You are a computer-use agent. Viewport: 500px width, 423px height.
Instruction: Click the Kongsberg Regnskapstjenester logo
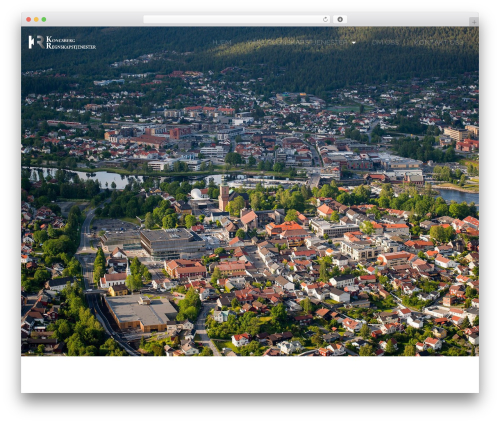click(x=62, y=42)
